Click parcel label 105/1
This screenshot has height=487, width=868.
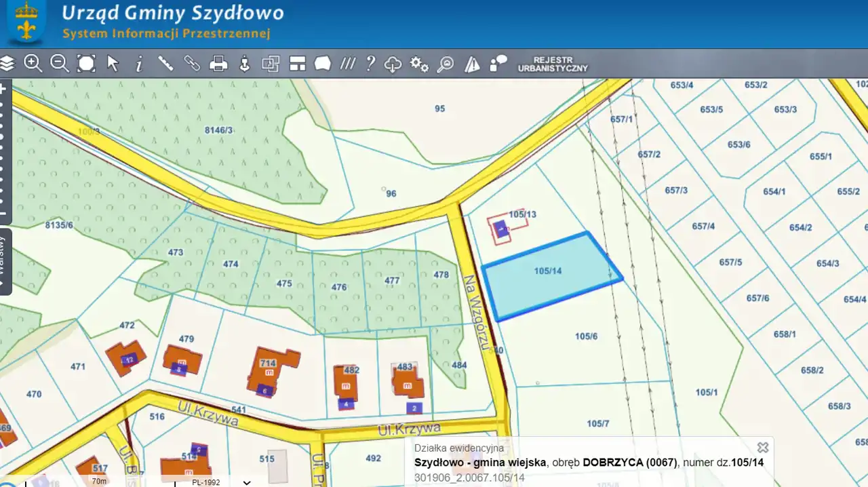click(x=706, y=392)
